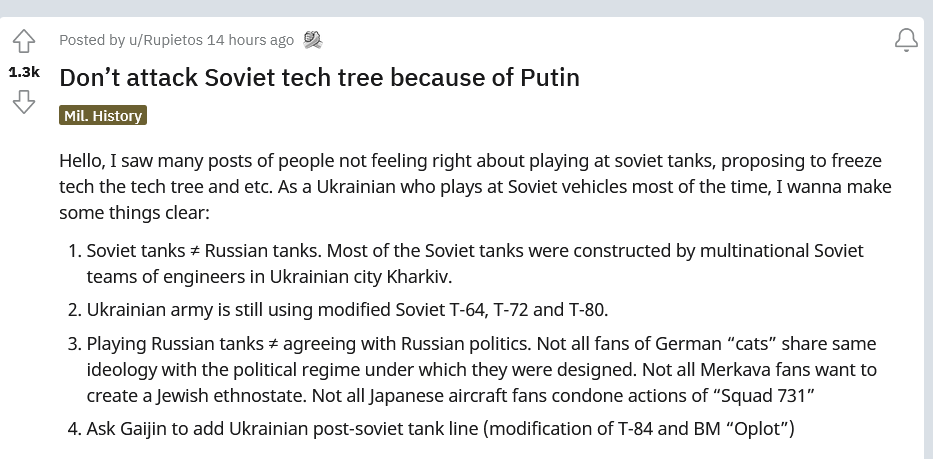Open the u/Rupietos user profile
Viewport: 933px width, 459px height.
166,40
